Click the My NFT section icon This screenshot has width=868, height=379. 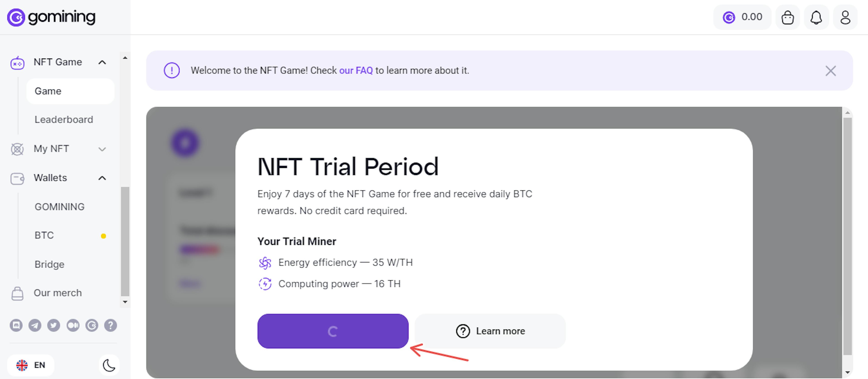(x=18, y=148)
